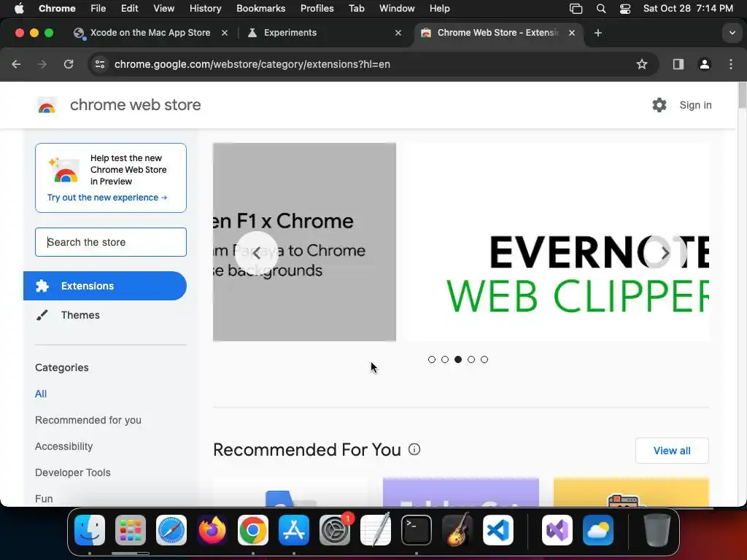Select the Accessibility category

coord(64,446)
